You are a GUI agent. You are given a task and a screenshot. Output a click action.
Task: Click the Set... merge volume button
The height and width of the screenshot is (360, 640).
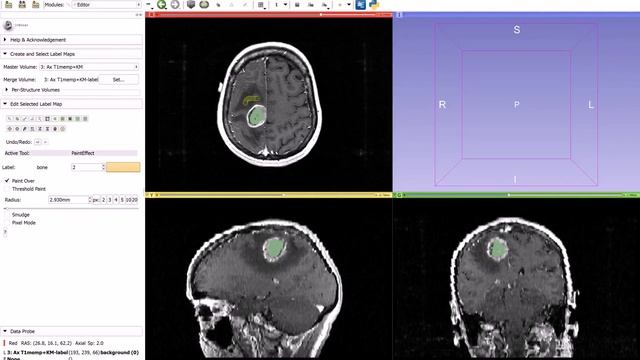118,80
